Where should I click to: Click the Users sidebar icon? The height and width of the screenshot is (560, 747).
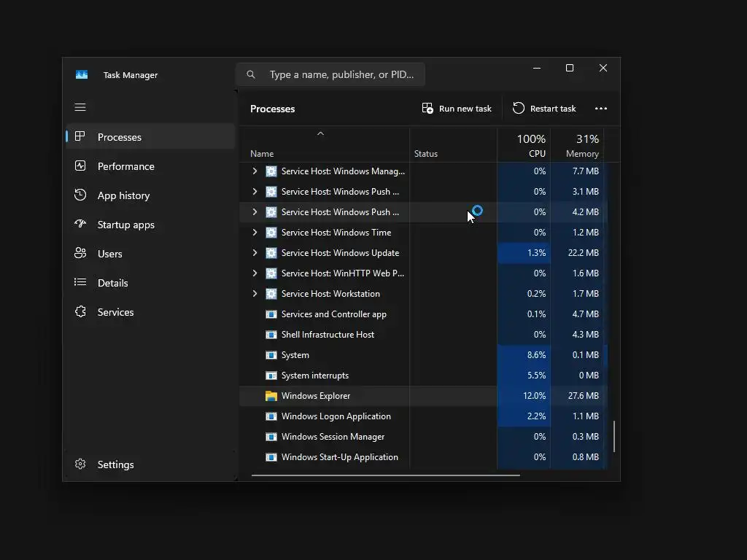[x=80, y=253]
